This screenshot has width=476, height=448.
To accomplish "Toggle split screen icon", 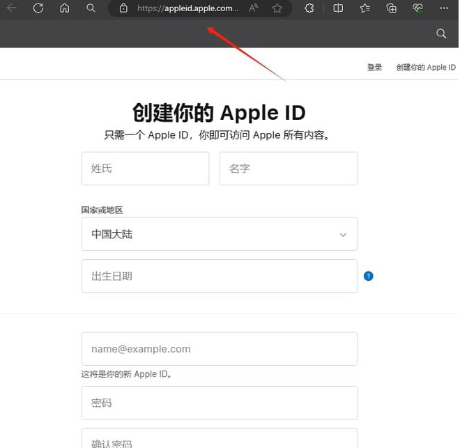I will pyautogui.click(x=338, y=8).
